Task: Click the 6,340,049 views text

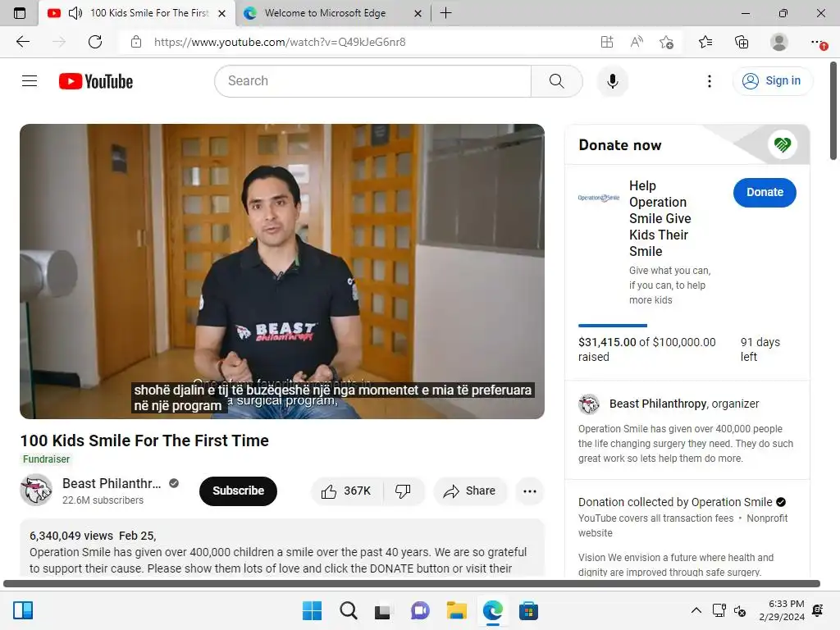Action: click(x=71, y=536)
